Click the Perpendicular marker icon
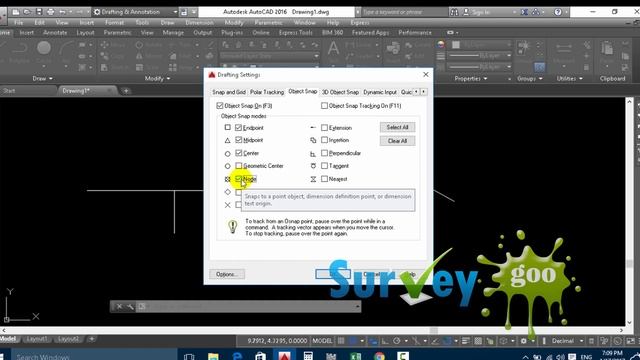640x360 pixels. pyautogui.click(x=313, y=154)
